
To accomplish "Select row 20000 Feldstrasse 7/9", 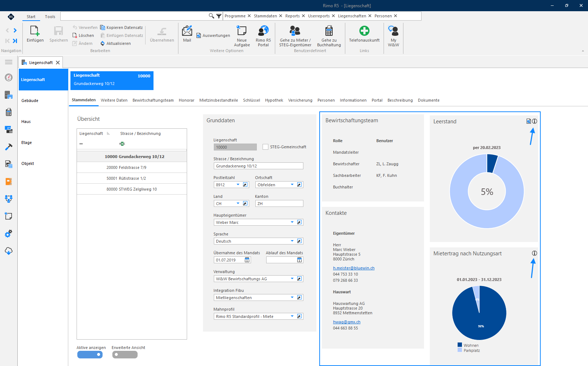I will 132,167.
